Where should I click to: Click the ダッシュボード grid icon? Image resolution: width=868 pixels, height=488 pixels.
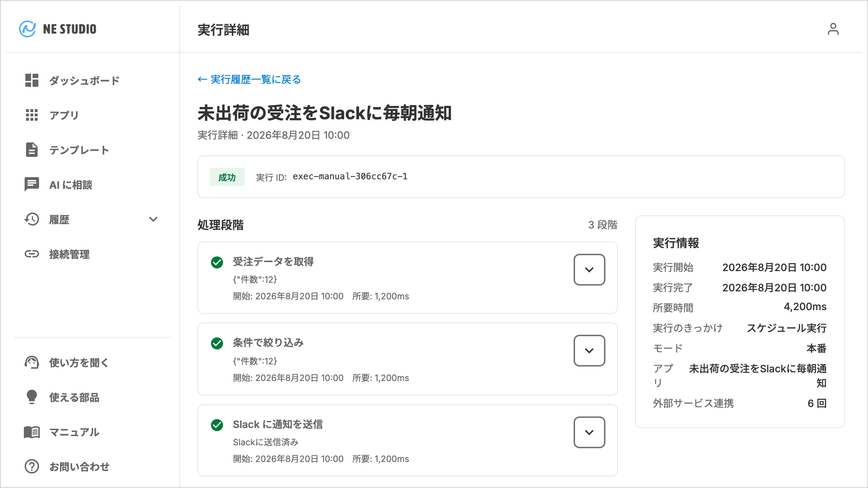click(x=32, y=80)
